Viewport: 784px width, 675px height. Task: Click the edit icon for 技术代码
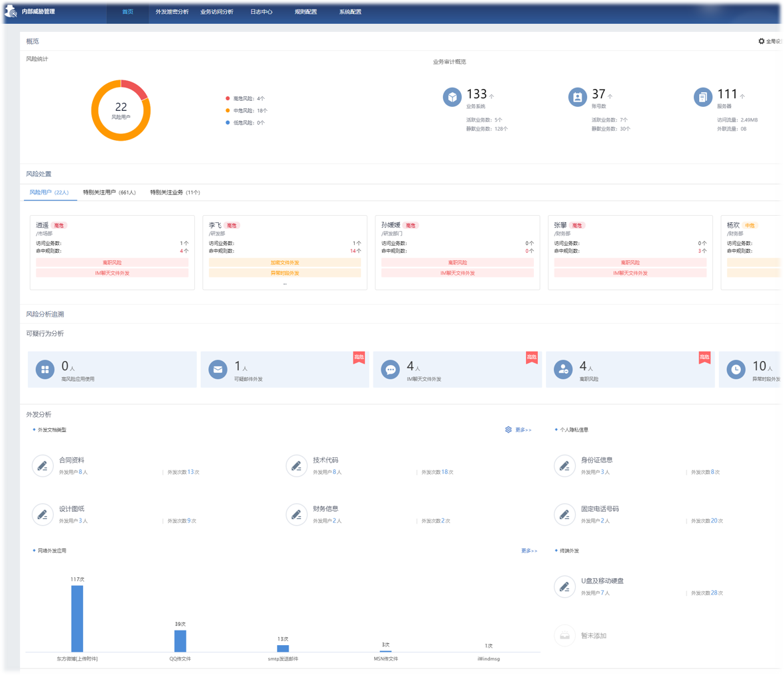point(296,466)
